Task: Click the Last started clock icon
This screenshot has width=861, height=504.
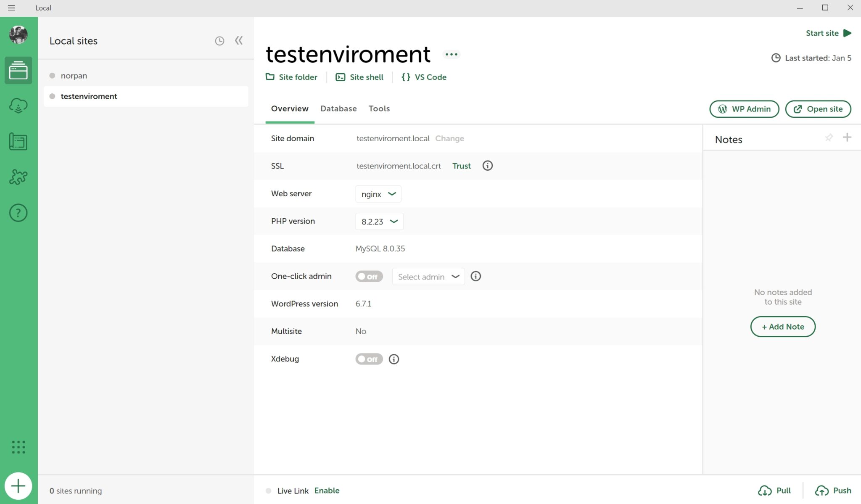Action: click(x=776, y=58)
